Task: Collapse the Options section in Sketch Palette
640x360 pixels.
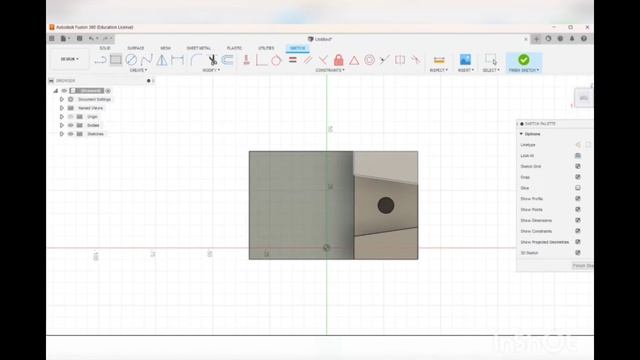Action: (521, 134)
